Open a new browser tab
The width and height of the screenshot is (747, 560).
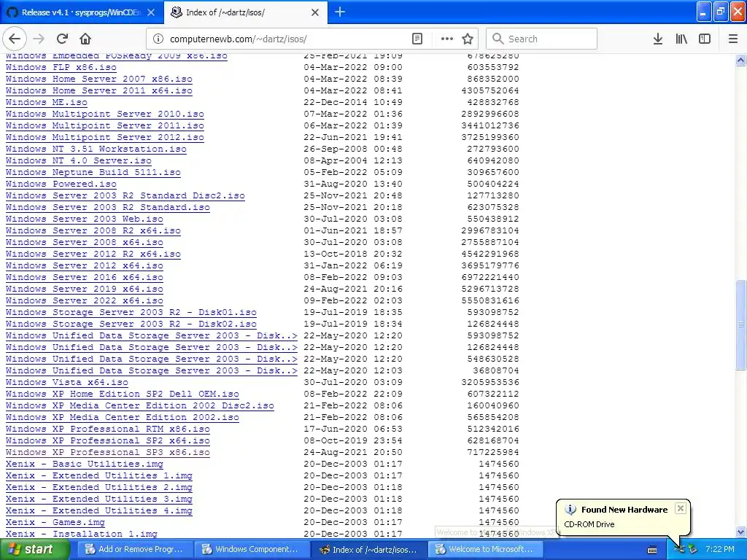[x=340, y=12]
